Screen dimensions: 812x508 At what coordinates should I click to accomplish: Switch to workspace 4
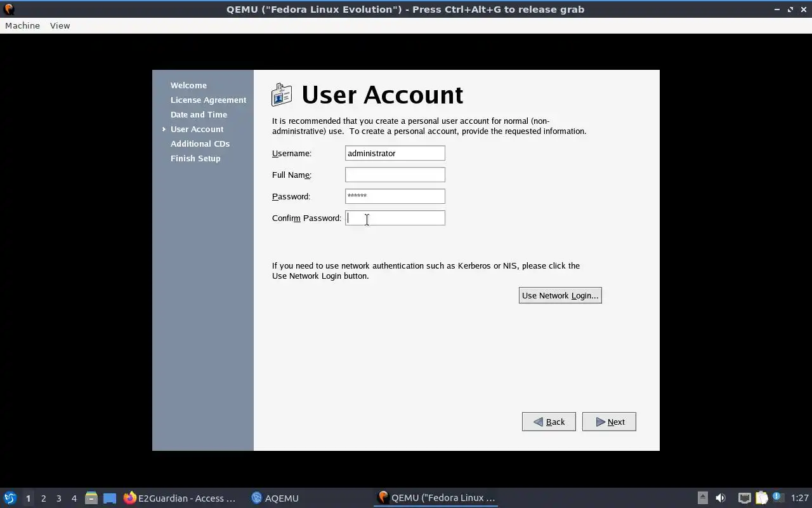(74, 498)
